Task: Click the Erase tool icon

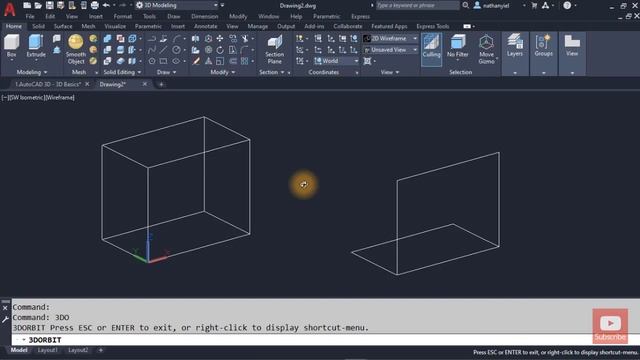Action: (196, 61)
